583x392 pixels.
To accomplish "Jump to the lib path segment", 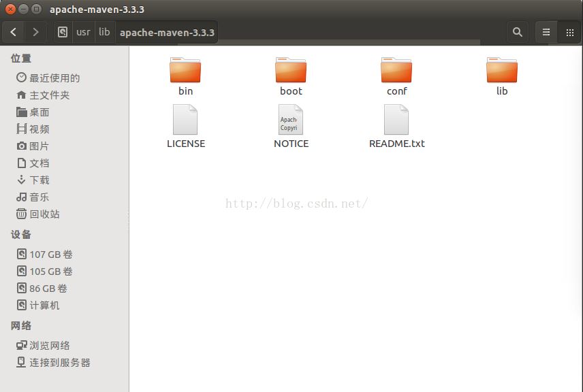I will (104, 32).
